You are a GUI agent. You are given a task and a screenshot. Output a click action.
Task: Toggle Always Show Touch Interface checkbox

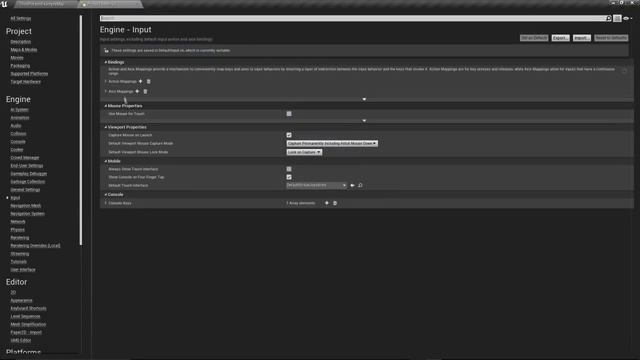(x=289, y=169)
